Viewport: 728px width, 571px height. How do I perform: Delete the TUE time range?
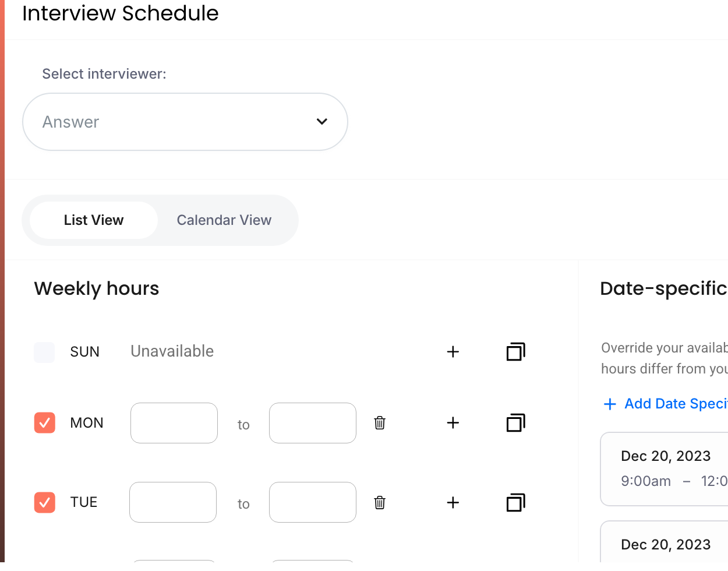[380, 503]
